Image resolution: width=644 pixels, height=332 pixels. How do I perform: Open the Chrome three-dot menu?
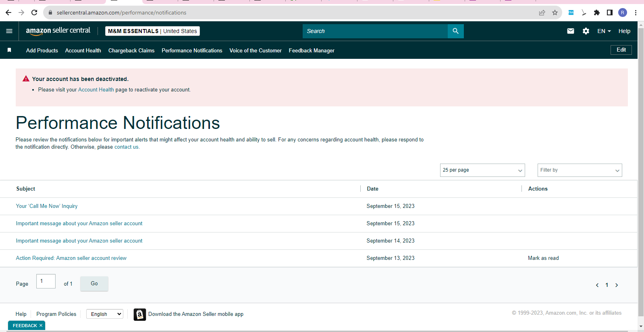pos(636,12)
